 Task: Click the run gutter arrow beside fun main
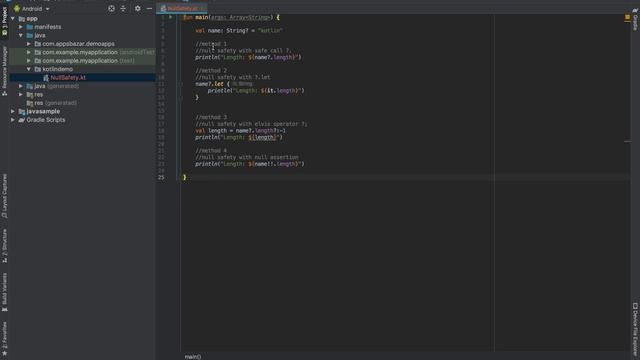(x=171, y=17)
